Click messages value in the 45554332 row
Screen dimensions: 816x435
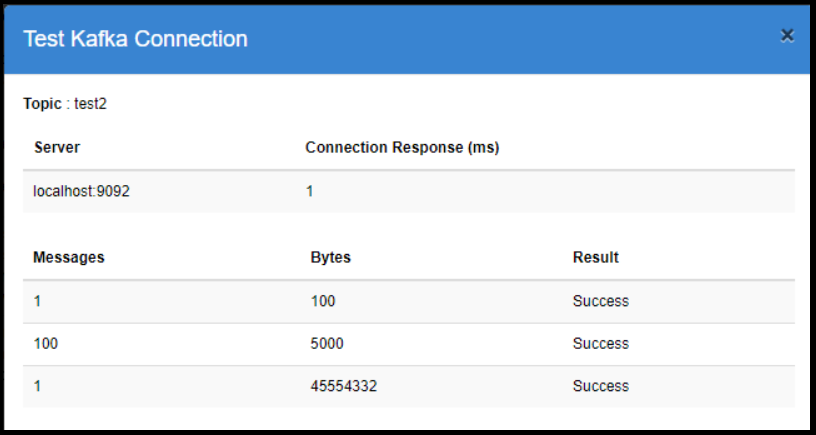point(37,386)
